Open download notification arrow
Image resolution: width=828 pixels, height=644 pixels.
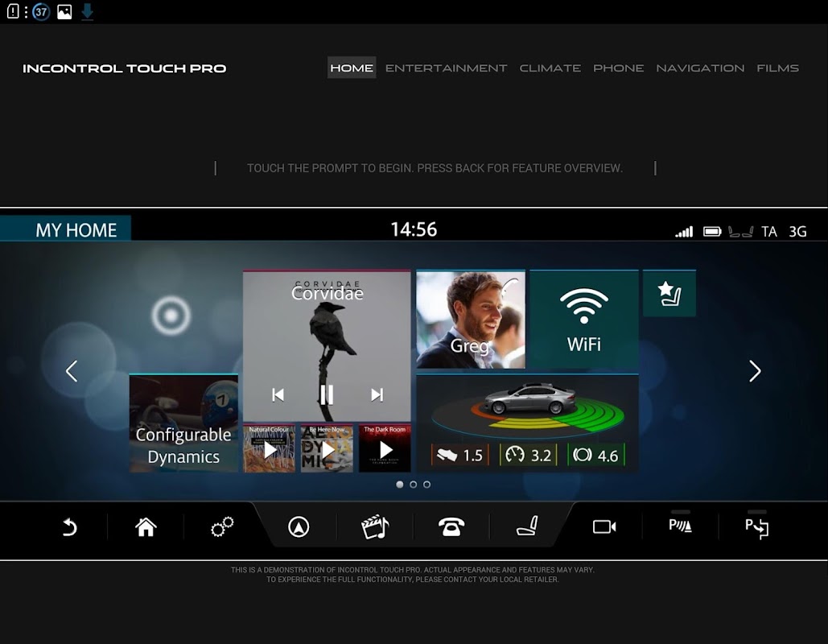(88, 11)
